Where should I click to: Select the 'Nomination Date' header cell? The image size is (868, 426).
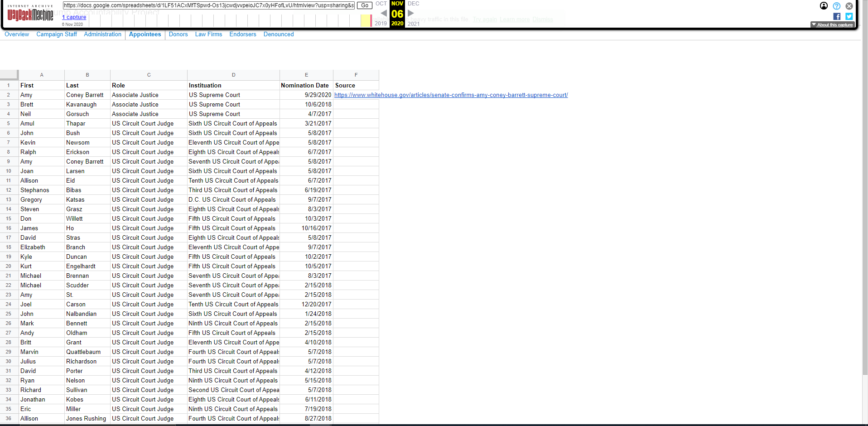click(306, 86)
